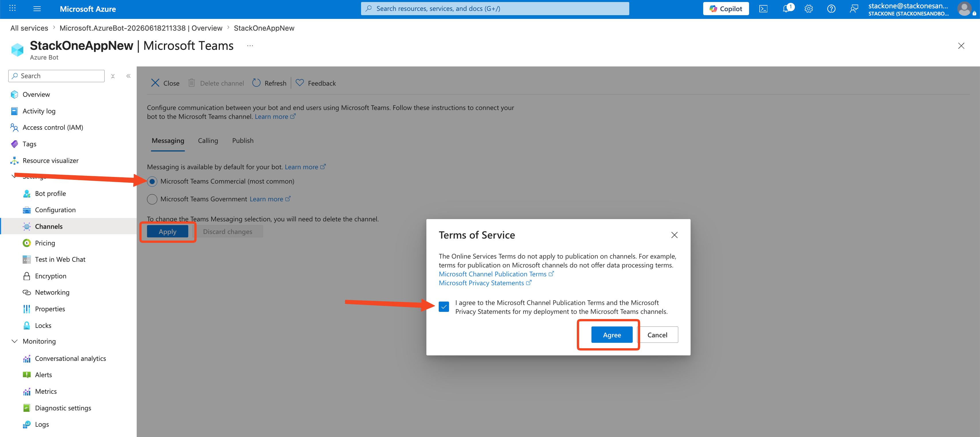The width and height of the screenshot is (980, 437).
Task: Click the Apply button
Action: click(x=167, y=232)
